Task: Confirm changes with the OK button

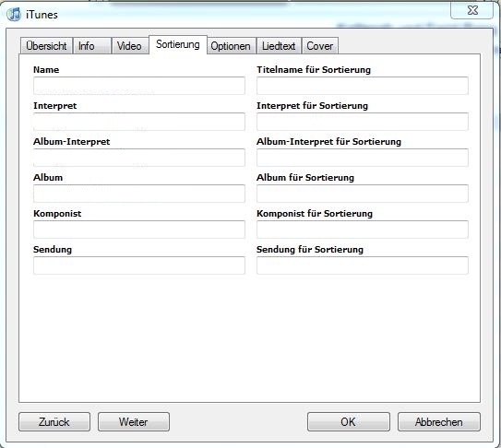Action: click(349, 422)
